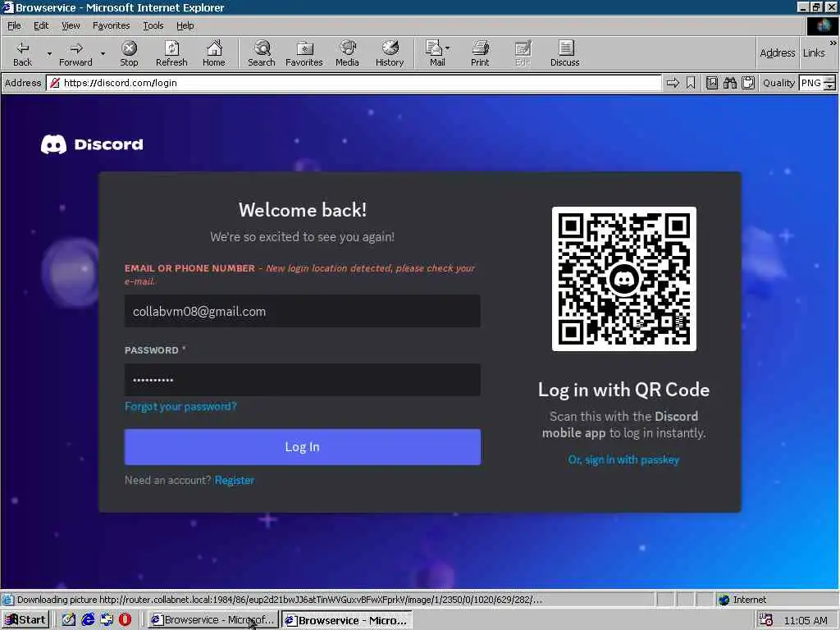Expand the Mail button dropdown arrow
Image resolution: width=840 pixels, height=630 pixels.
(x=448, y=48)
